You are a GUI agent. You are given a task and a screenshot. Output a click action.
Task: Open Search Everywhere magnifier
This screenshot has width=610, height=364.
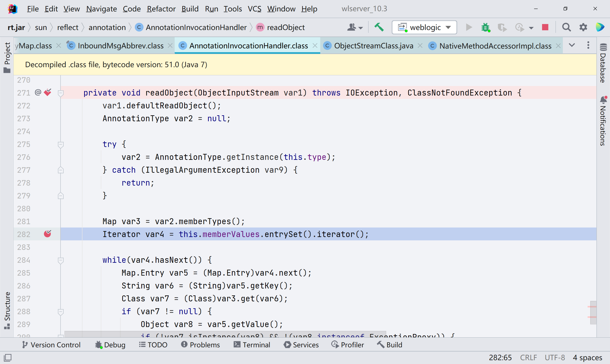(x=566, y=27)
